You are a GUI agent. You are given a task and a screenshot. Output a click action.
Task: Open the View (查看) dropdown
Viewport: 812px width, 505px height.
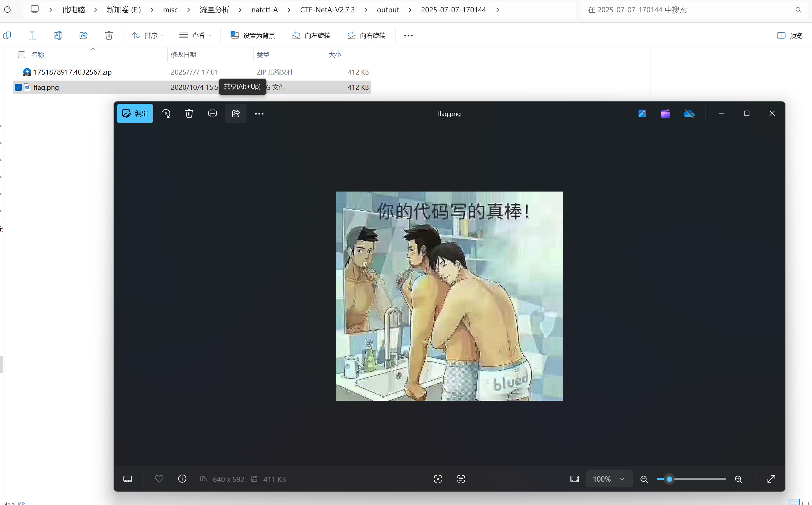(x=195, y=35)
